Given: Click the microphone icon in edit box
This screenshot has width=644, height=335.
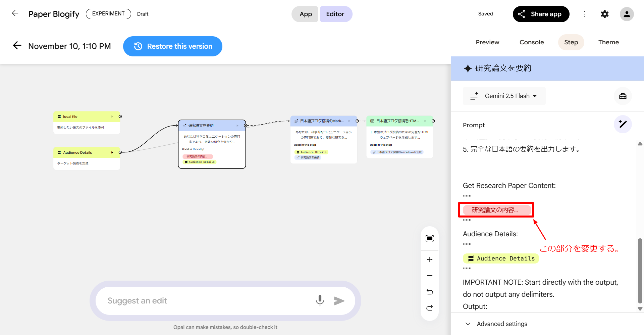Looking at the screenshot, I should 320,301.
